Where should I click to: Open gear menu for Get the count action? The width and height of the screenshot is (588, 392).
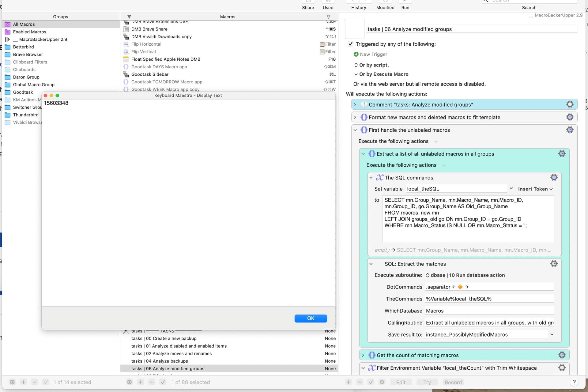tap(562, 355)
